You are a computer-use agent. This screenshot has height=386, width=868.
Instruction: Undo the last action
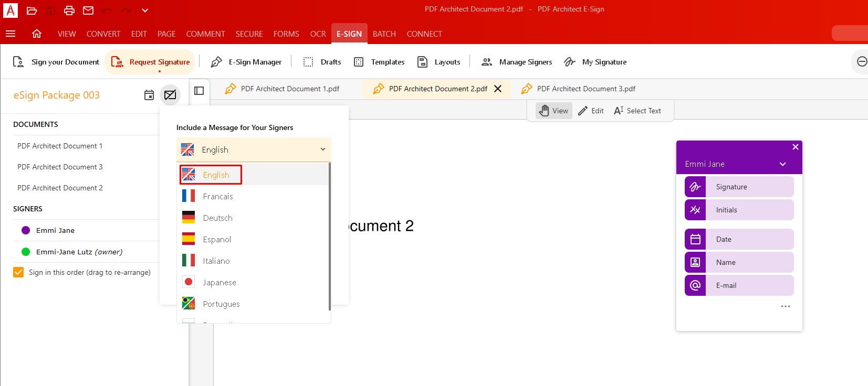click(x=107, y=10)
